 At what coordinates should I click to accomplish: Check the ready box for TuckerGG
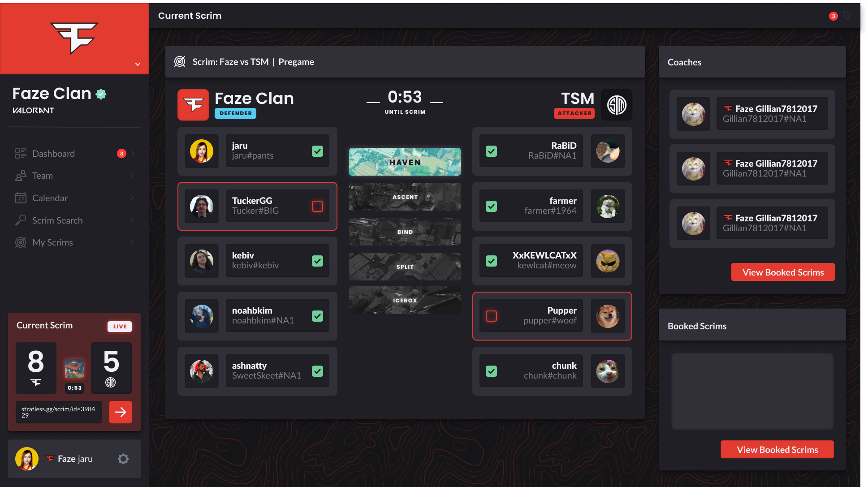coord(317,206)
